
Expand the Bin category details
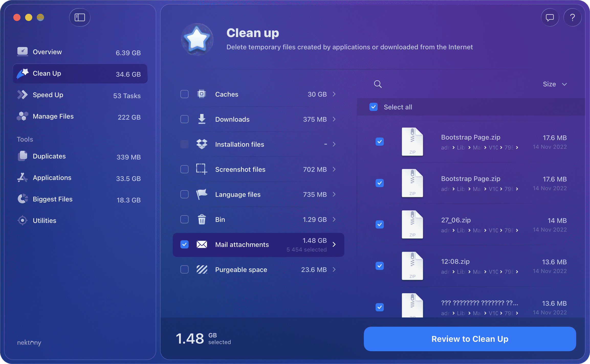click(x=334, y=219)
